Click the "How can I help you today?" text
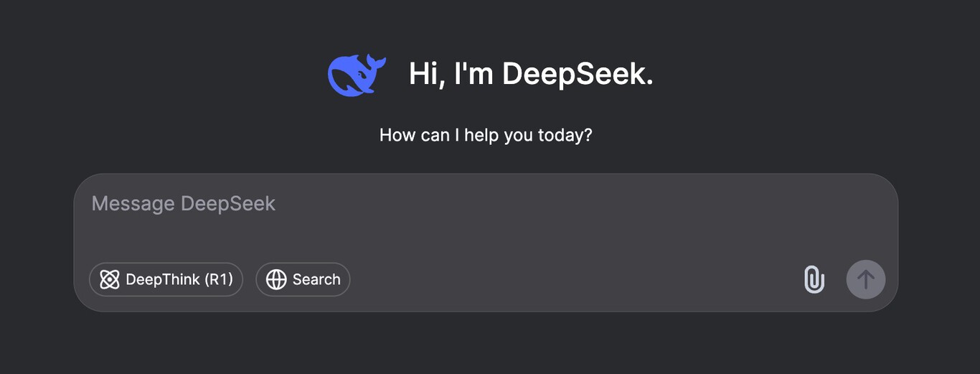 (486, 135)
